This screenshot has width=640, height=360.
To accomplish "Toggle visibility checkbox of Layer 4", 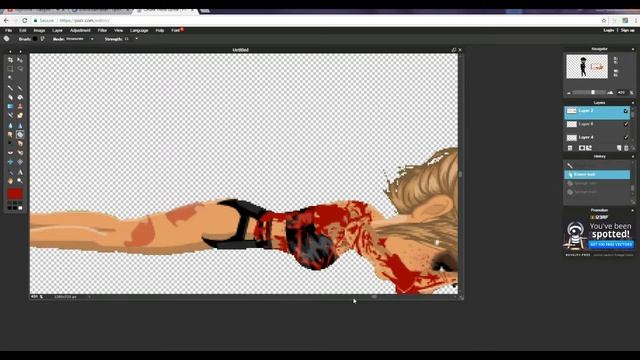I will tap(626, 137).
